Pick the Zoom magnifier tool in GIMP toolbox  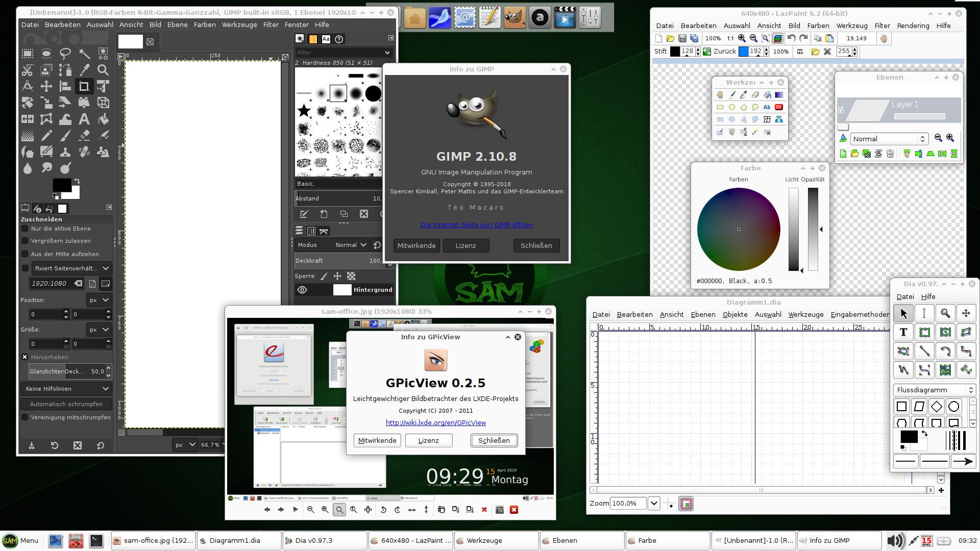[103, 70]
